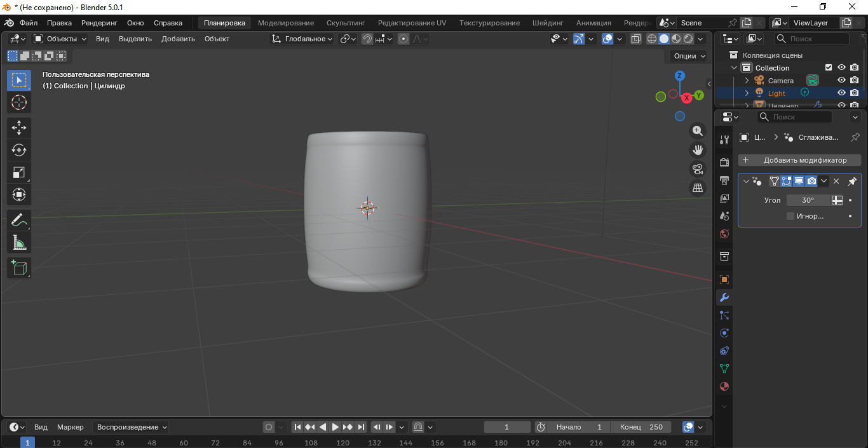Viewport: 868px width, 448px height.
Task: Expand the Light item in outliner
Action: [747, 93]
